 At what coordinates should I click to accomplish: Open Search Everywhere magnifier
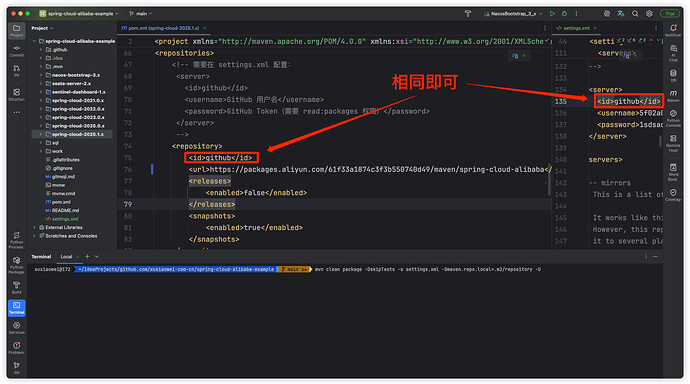point(635,14)
